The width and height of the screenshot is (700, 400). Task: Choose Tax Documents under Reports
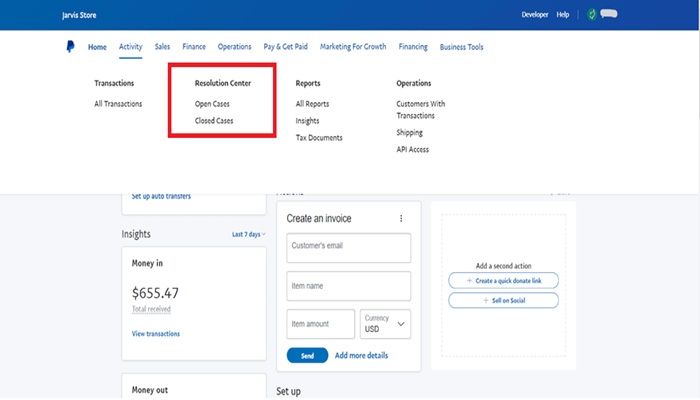[319, 138]
